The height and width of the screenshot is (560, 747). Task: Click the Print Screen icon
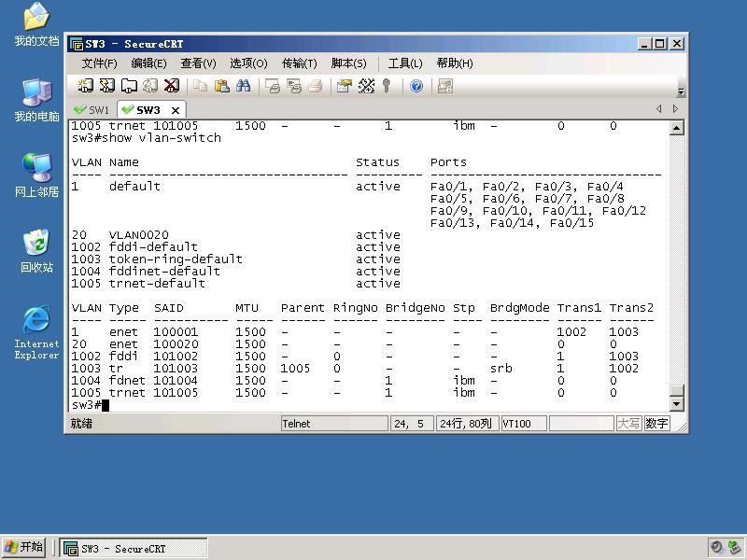pos(273,86)
